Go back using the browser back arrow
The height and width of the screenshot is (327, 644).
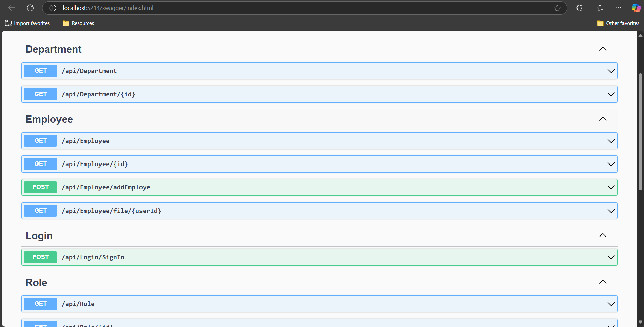(x=12, y=8)
